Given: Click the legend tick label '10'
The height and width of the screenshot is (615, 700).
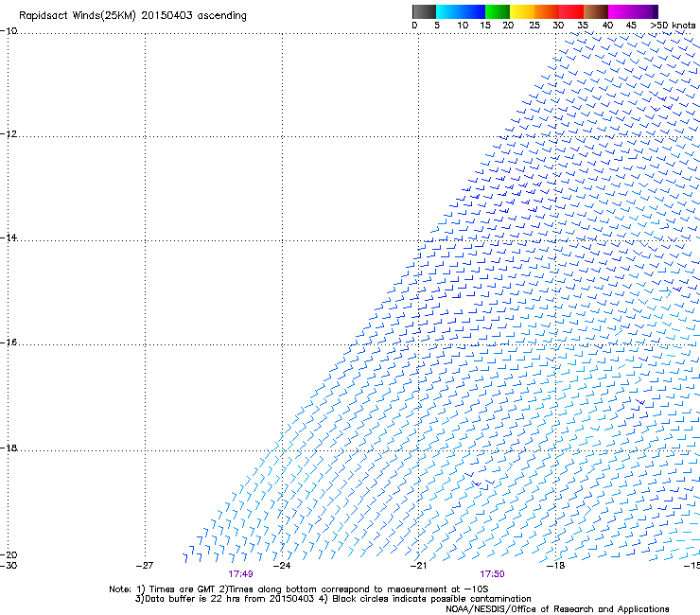Looking at the screenshot, I should tap(463, 26).
